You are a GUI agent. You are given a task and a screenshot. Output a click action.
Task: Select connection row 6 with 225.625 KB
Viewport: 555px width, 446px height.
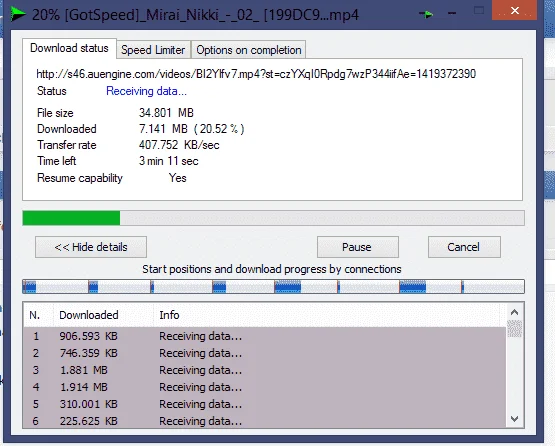pyautogui.click(x=265, y=421)
